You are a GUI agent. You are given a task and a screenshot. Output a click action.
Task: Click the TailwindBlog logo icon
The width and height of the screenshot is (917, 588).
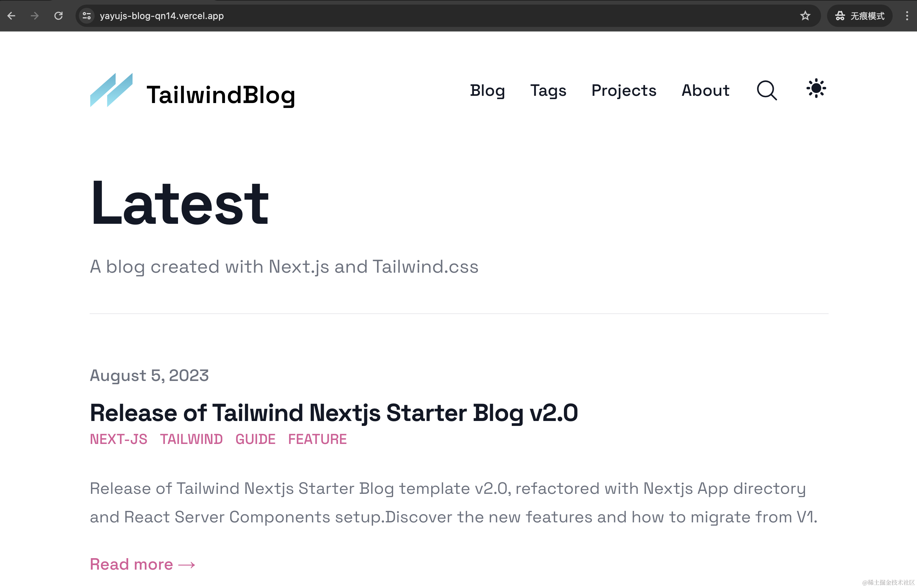pyautogui.click(x=111, y=90)
